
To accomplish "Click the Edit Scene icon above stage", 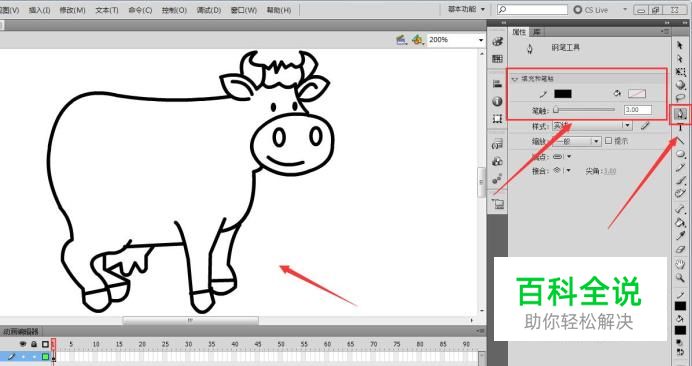I will coord(402,40).
